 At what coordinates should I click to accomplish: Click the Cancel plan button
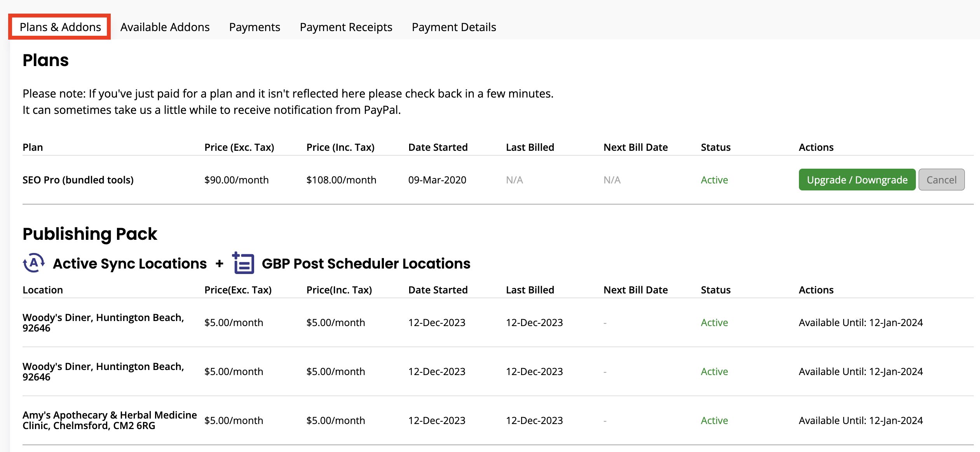[x=941, y=180]
